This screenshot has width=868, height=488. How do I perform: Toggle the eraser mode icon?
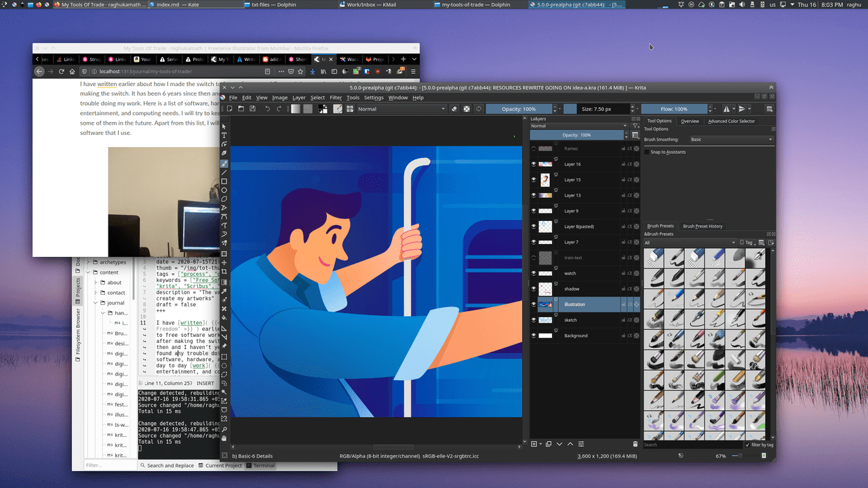(454, 108)
